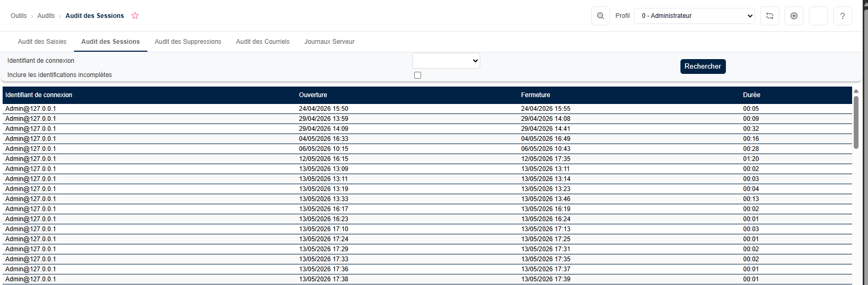The height and width of the screenshot is (285, 868).
Task: Click the Durée column header
Action: point(751,95)
